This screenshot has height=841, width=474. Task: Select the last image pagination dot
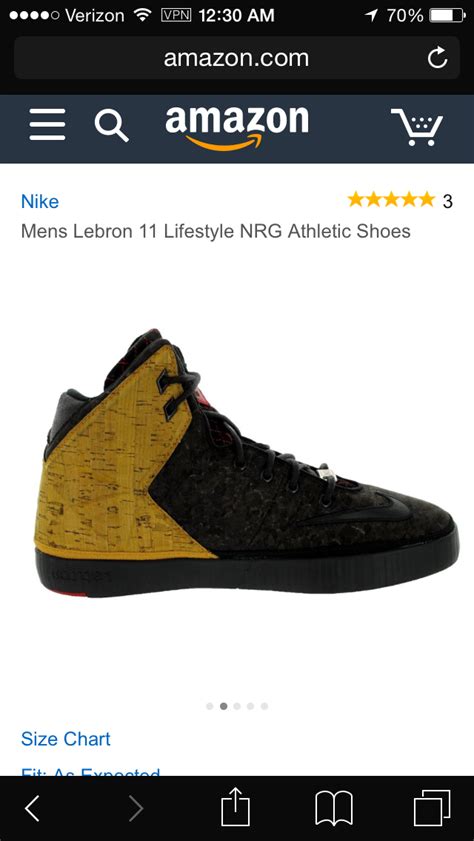(x=264, y=706)
